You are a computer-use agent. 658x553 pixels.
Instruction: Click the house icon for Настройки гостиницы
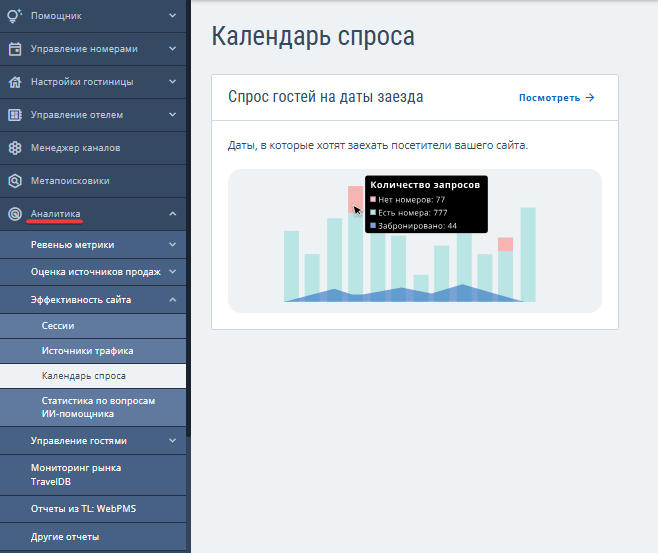point(15,82)
